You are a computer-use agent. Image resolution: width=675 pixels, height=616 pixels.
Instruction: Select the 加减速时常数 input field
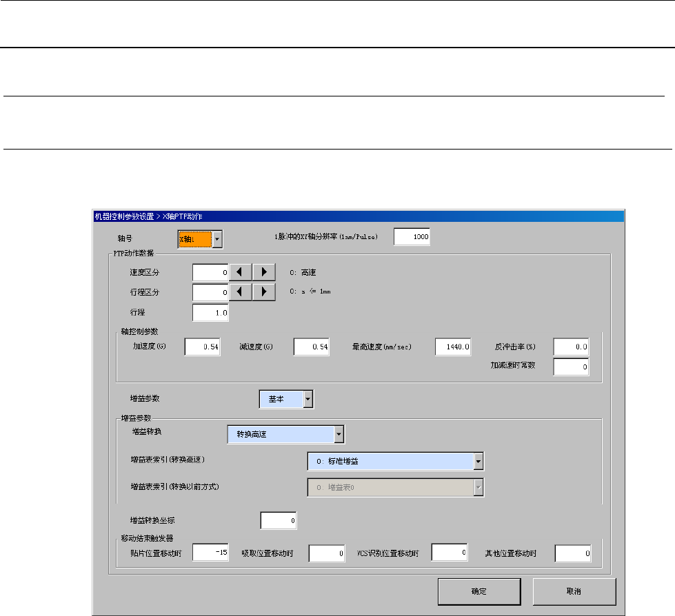571,367
